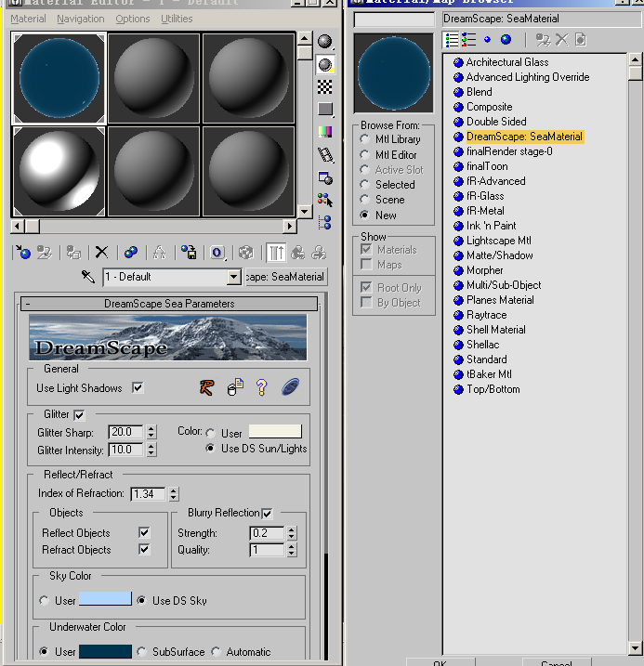
Task: Select Mtl Library browse option
Action: pyautogui.click(x=364, y=139)
